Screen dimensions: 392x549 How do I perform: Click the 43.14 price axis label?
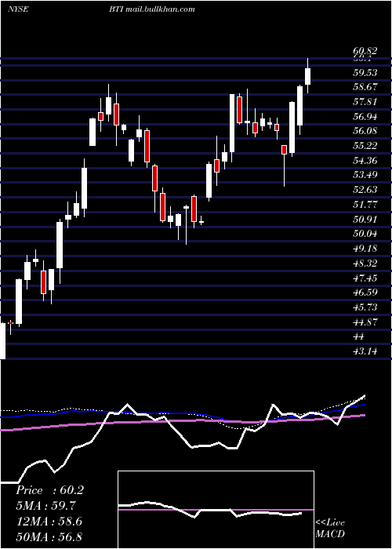click(365, 351)
